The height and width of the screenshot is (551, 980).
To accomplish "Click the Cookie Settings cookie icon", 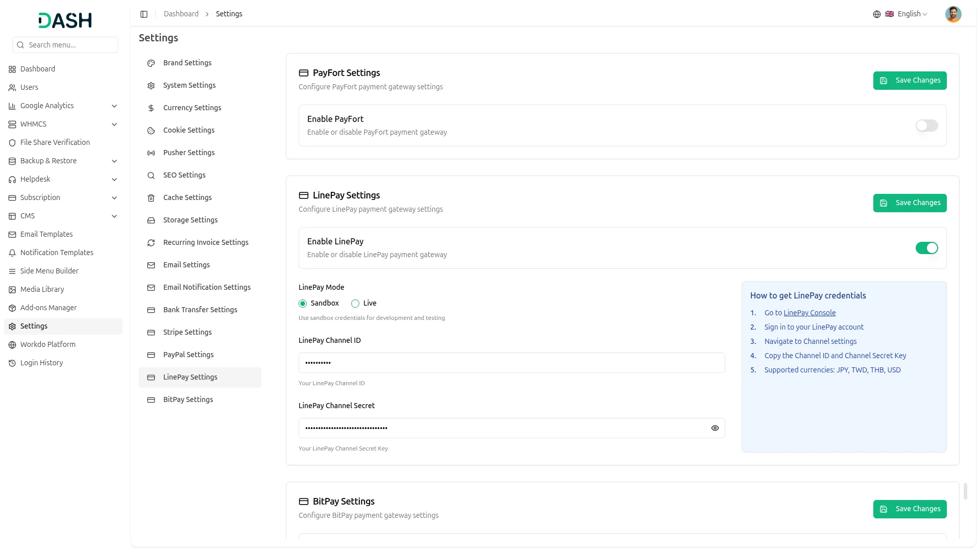I will click(x=151, y=131).
